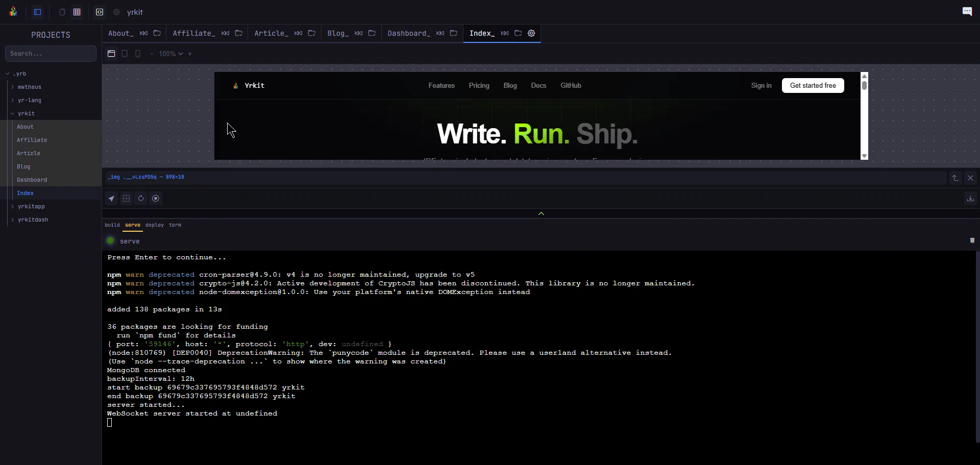This screenshot has width=980, height=465.
Task: Switch to the About tab
Action: (x=120, y=33)
